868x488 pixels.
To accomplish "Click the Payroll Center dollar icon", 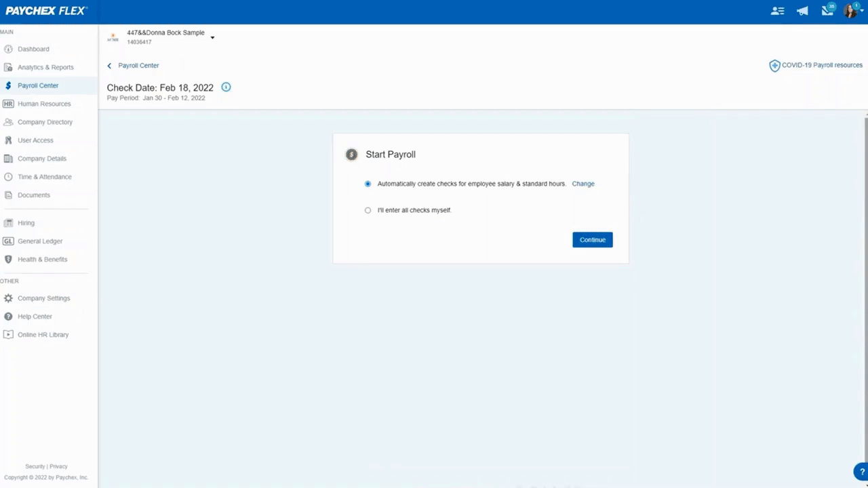I will pyautogui.click(x=8, y=85).
